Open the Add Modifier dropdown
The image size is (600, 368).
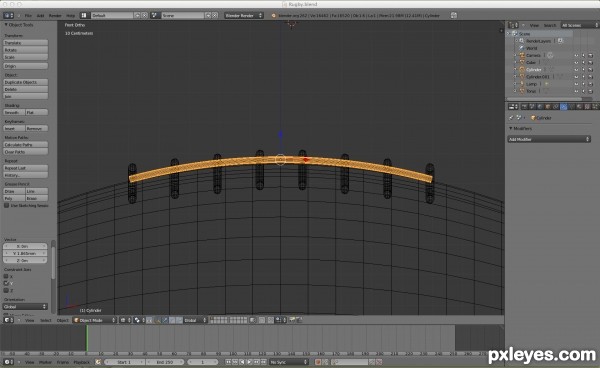[549, 139]
